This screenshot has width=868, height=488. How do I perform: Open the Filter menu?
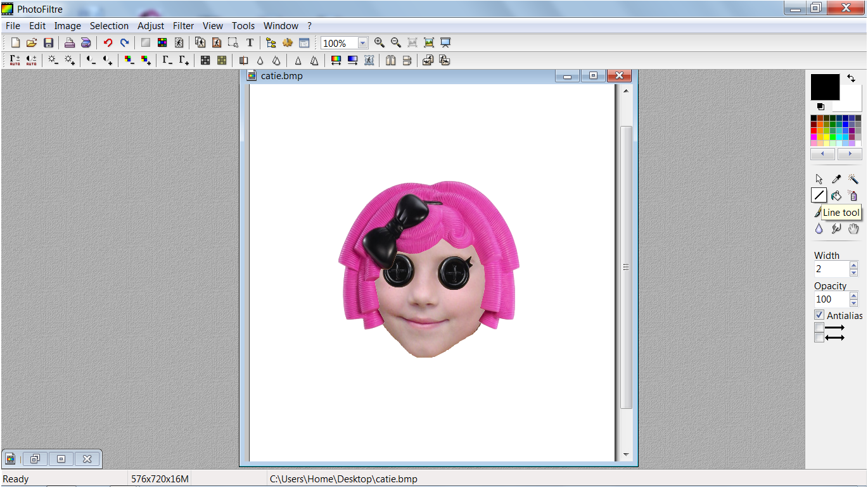184,26
